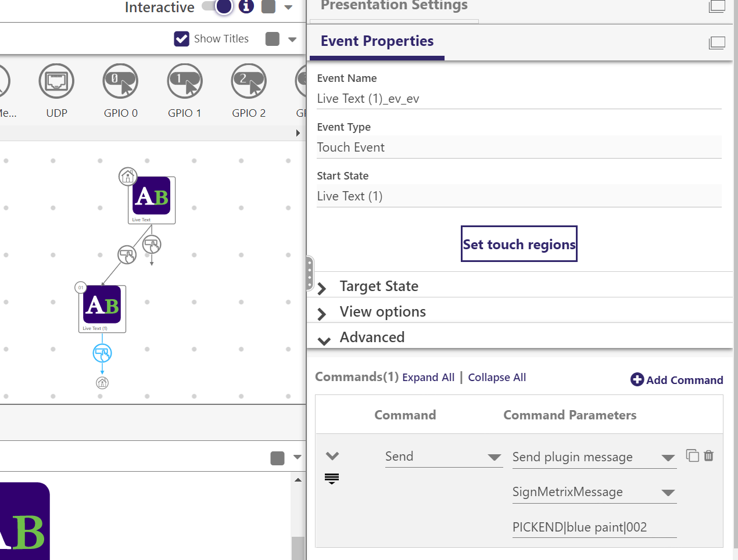Viewport: 738px width, 560px height.
Task: Select the GPIO 2 event icon
Action: coord(249,81)
